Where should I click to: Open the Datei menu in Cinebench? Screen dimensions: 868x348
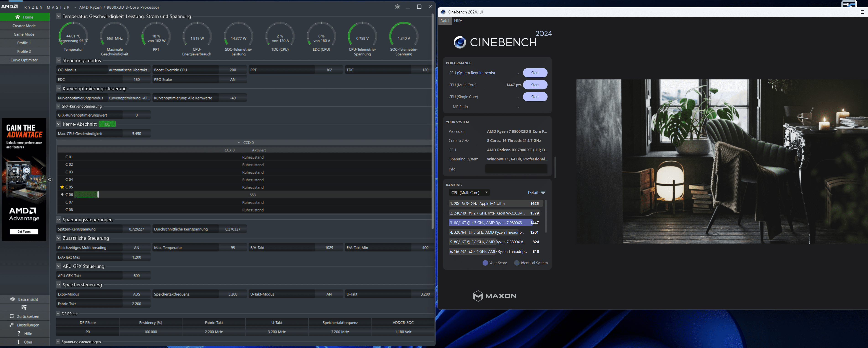pyautogui.click(x=445, y=21)
